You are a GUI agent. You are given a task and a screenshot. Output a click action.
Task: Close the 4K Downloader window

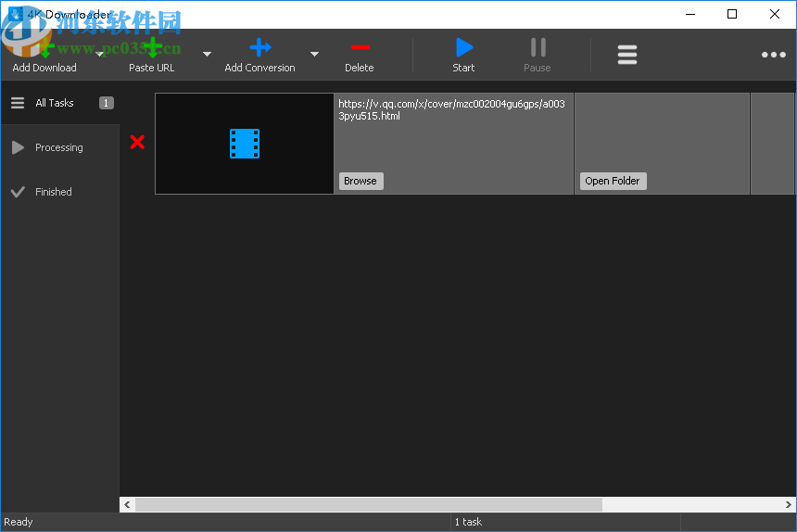pos(775,14)
